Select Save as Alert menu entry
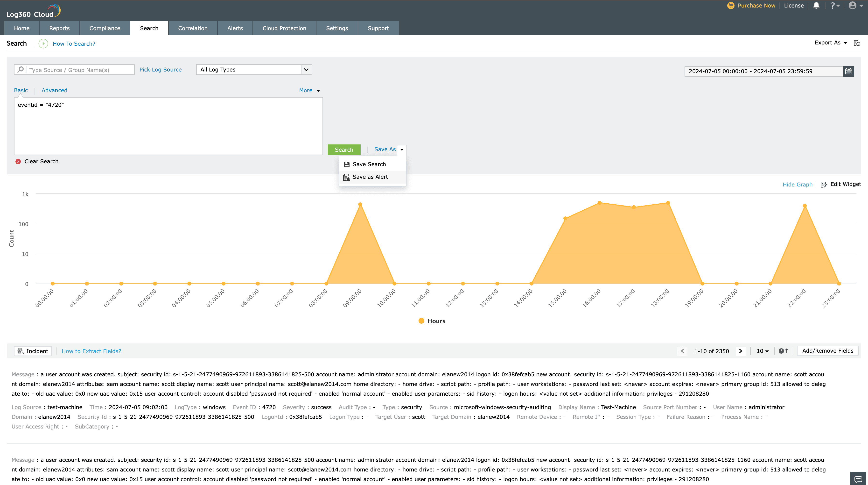868x485 pixels. pos(370,177)
